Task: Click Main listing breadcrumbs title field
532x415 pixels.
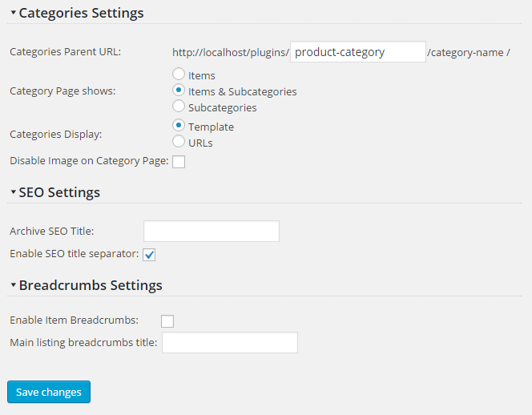Action: (230, 342)
